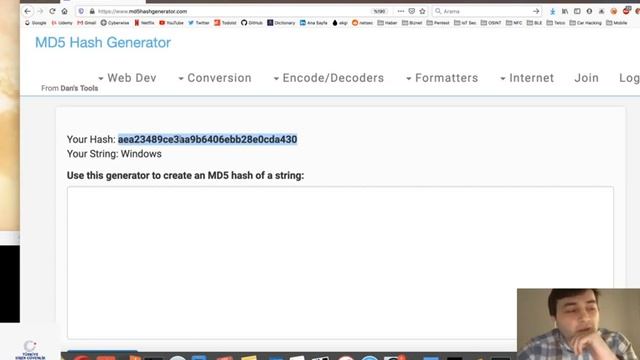Click the Join link in navigation

coord(587,78)
